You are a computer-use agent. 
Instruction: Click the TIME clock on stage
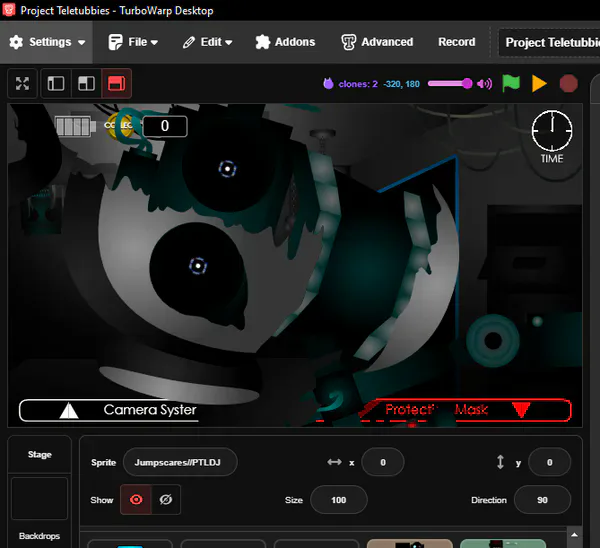tap(552, 136)
